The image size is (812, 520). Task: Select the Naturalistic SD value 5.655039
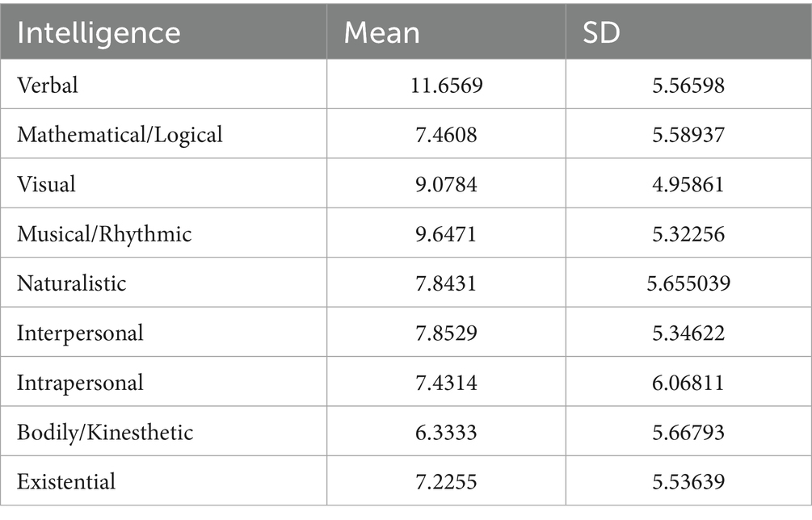tap(688, 283)
